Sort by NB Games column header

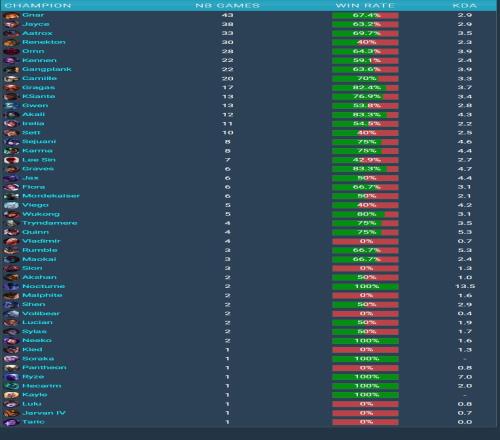227,6
